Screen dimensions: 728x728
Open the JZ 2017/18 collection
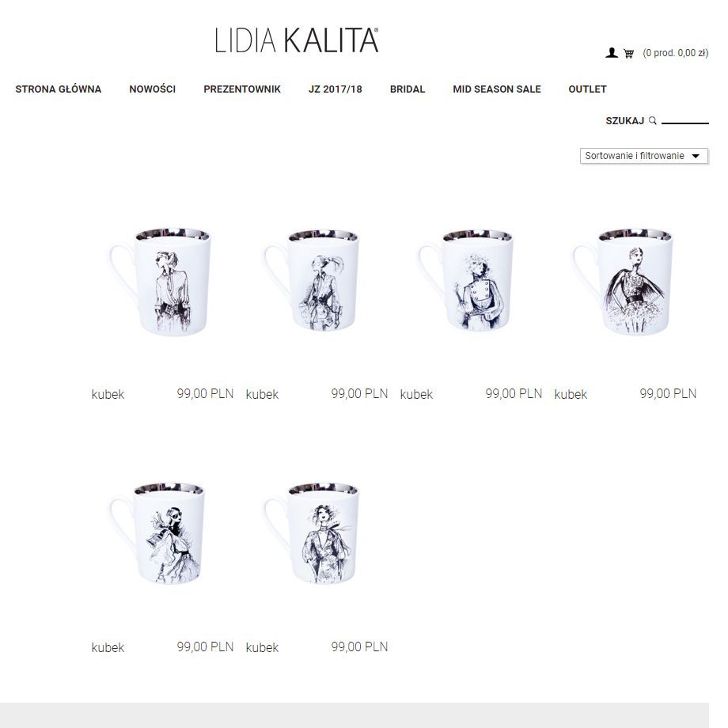tap(336, 89)
